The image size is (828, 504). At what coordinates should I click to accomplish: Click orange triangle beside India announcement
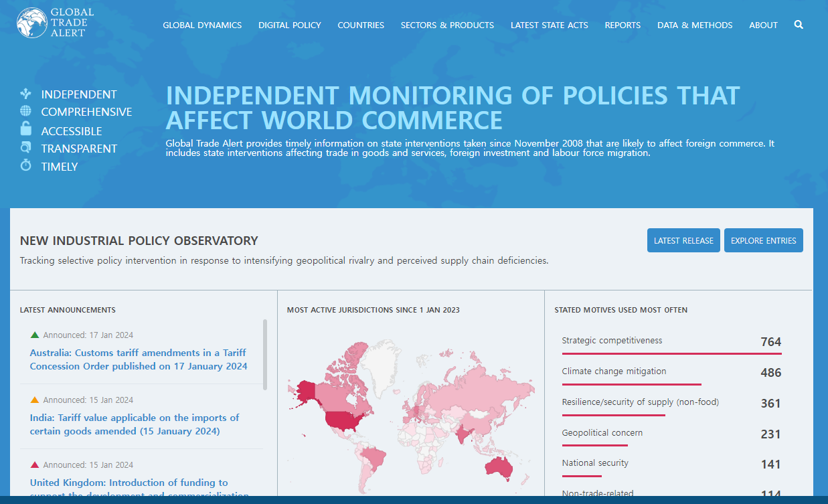pyautogui.click(x=35, y=400)
